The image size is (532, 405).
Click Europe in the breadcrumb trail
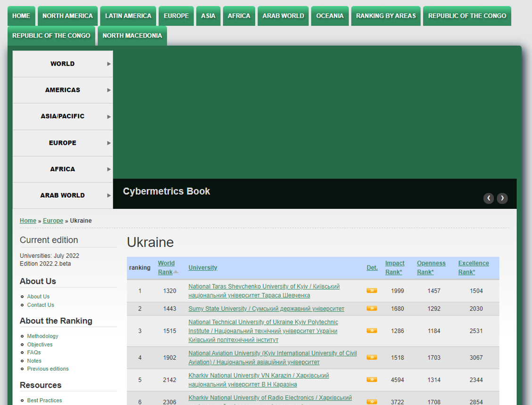(x=53, y=221)
